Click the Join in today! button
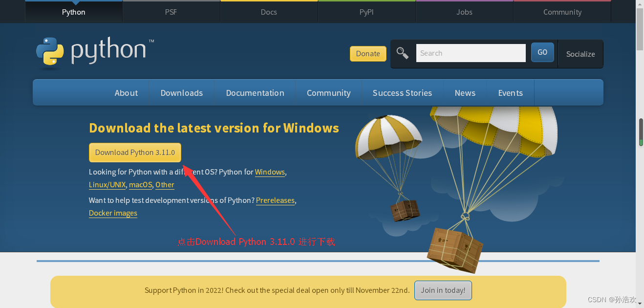 (443, 290)
